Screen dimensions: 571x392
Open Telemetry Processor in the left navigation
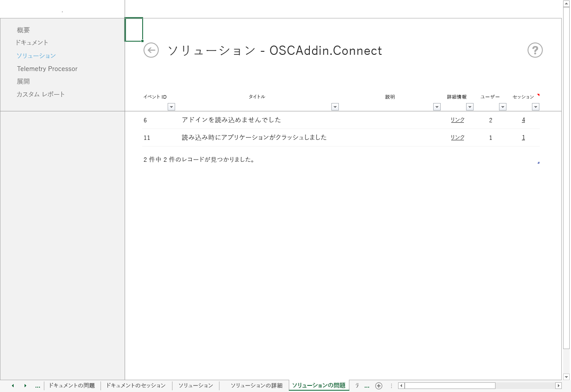click(47, 69)
